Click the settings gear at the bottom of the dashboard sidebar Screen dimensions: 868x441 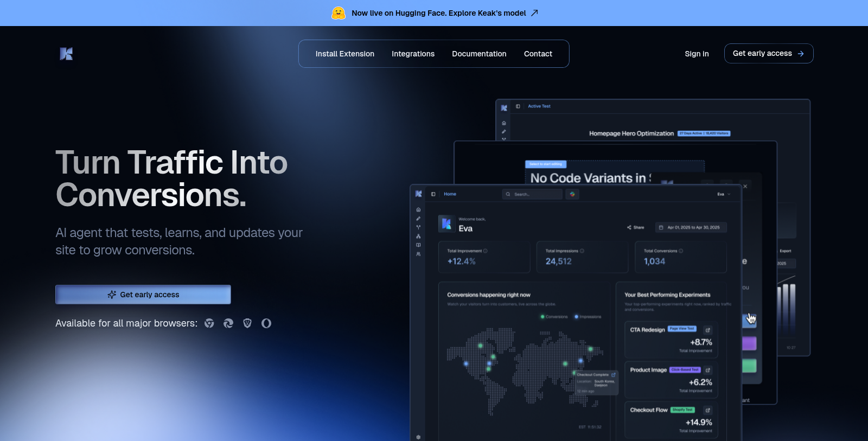coord(418,437)
